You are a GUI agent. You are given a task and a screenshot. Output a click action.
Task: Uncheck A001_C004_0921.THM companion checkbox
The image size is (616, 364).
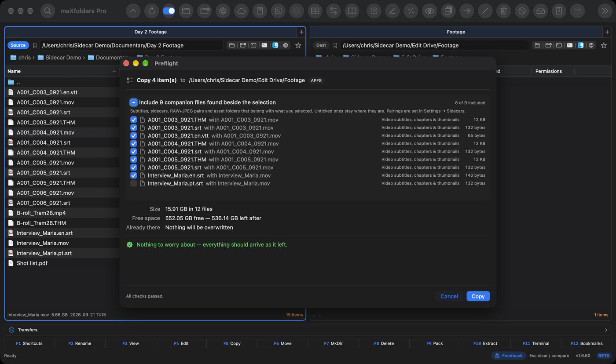(134, 143)
